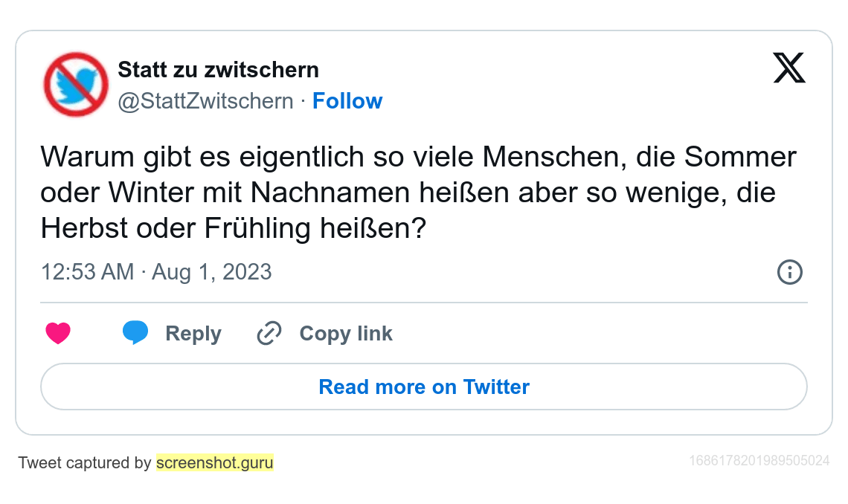The width and height of the screenshot is (848, 504).
Task: Click the Aug 1, 2023 date
Action: coord(212,272)
